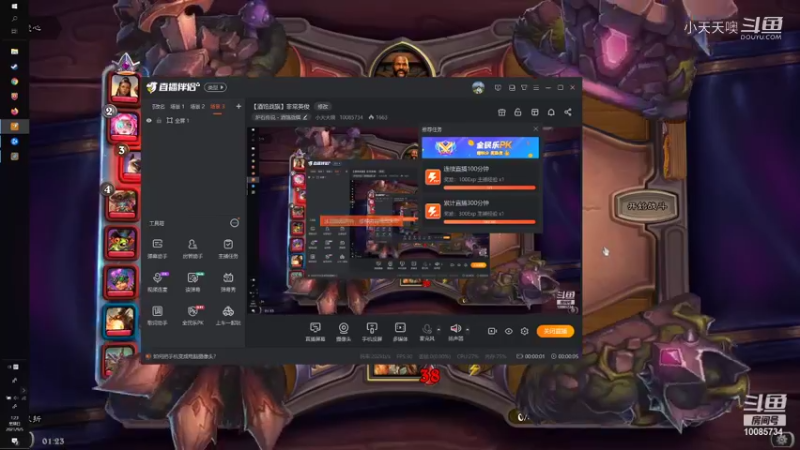Viewport: 800px width, 450px height.
Task: Select the 全屏1 source row
Action: coord(194,121)
